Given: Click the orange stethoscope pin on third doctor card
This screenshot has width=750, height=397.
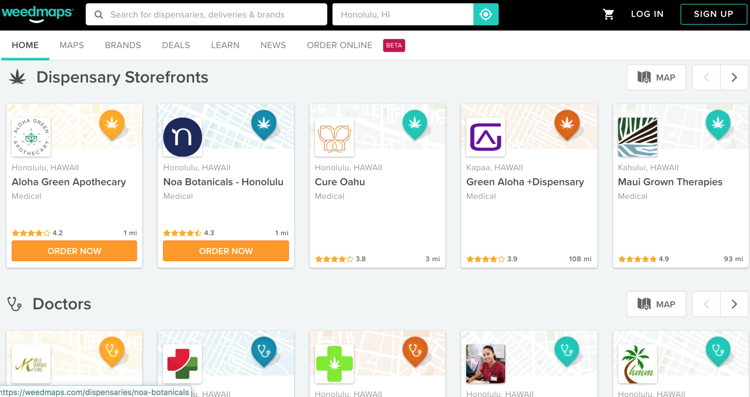Looking at the screenshot, I should click(415, 352).
